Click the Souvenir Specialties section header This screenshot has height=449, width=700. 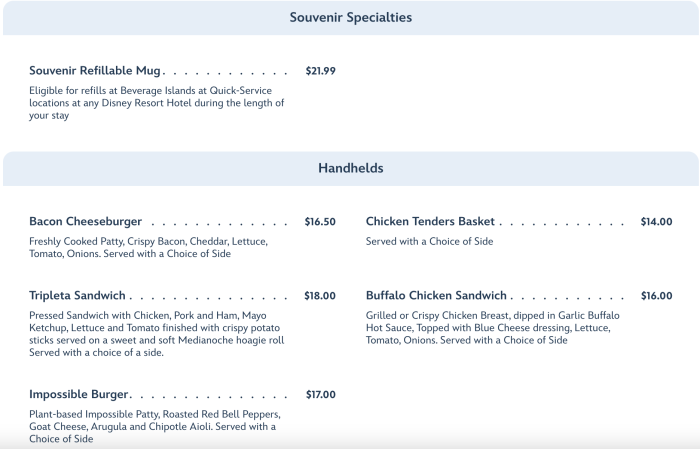pos(350,17)
